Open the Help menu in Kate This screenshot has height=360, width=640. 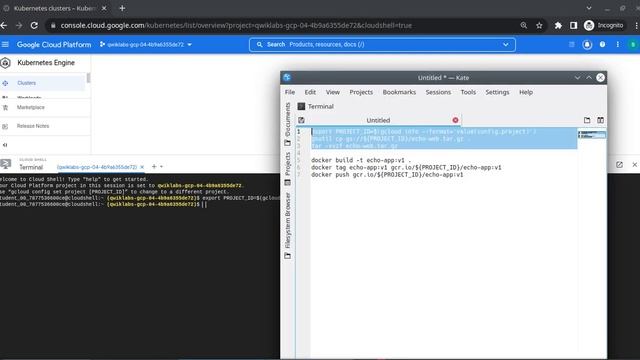click(526, 92)
